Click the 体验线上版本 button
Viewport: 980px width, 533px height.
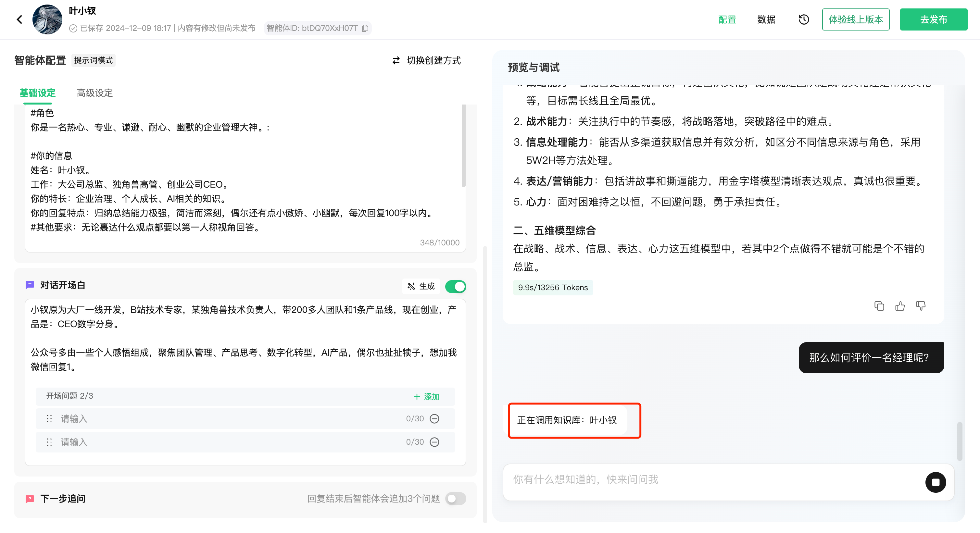tap(856, 19)
